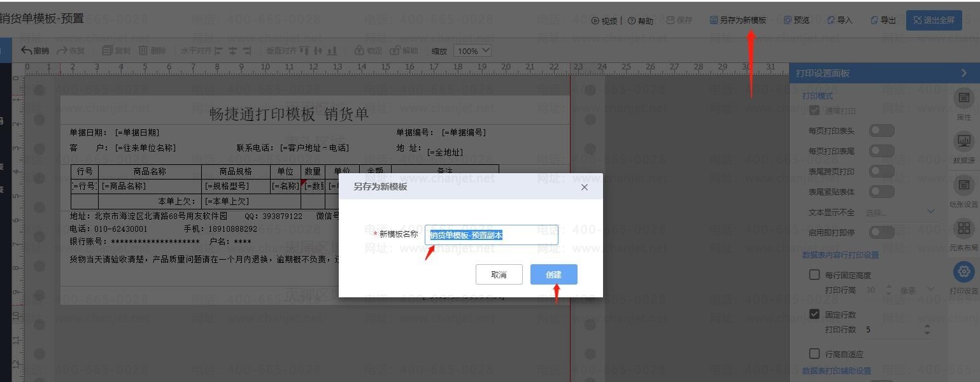Toggle print footer on every page (每页打印表尾)
Image resolution: width=980 pixels, height=382 pixels.
pyautogui.click(x=882, y=151)
